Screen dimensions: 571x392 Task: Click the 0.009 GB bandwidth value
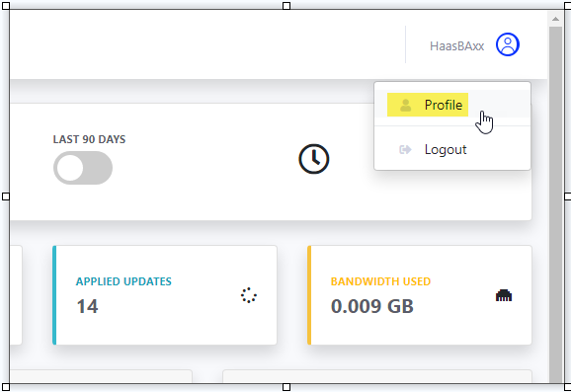click(372, 306)
